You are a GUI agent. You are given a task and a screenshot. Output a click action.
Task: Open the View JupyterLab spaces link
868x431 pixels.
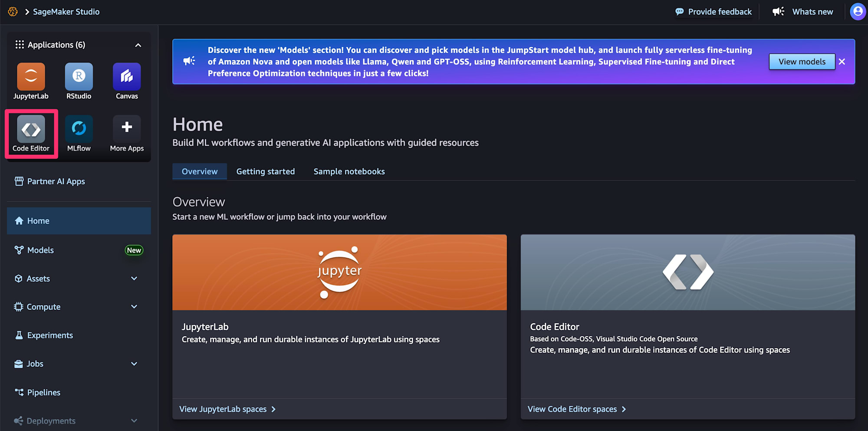227,409
